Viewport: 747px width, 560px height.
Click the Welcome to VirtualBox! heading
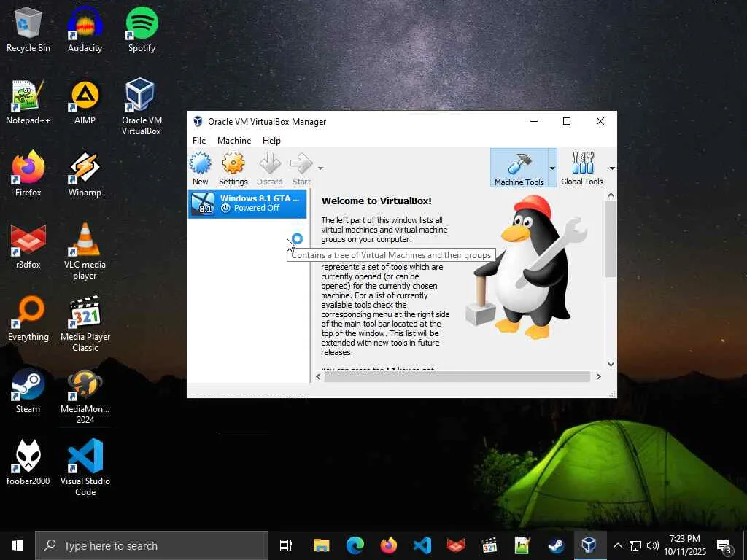click(x=376, y=201)
